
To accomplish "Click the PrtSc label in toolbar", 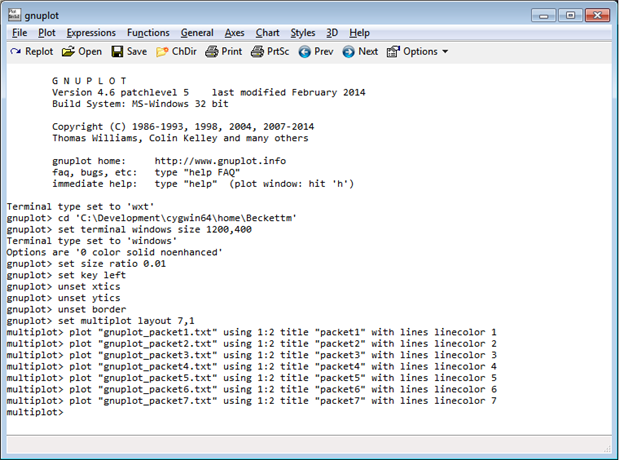I will [278, 51].
